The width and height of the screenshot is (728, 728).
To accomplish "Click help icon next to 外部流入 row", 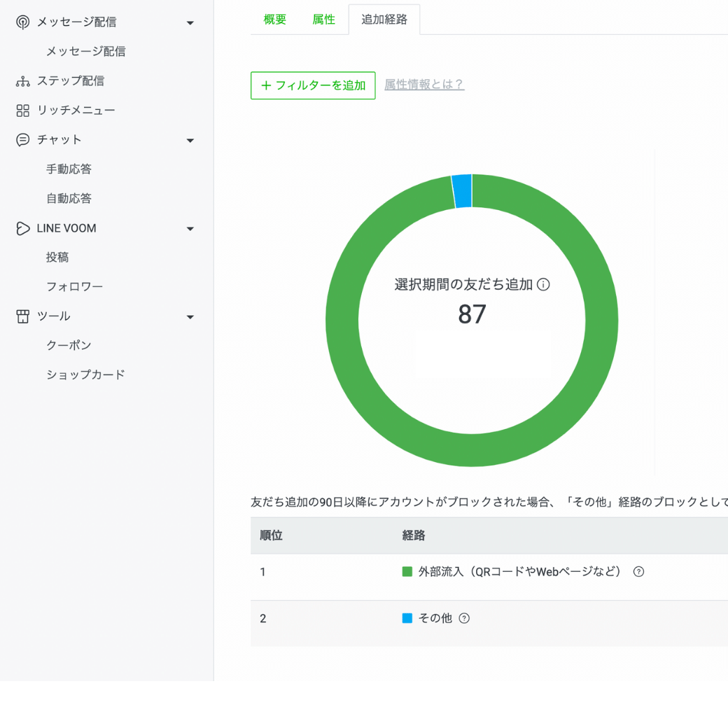I will click(x=638, y=572).
